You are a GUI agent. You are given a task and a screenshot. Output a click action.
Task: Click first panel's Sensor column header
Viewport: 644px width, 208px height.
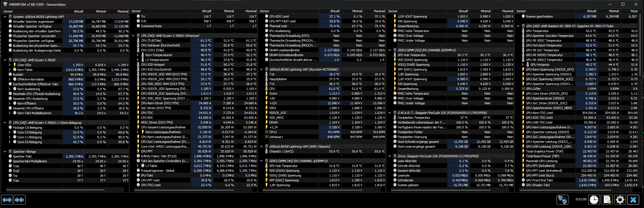32,11
